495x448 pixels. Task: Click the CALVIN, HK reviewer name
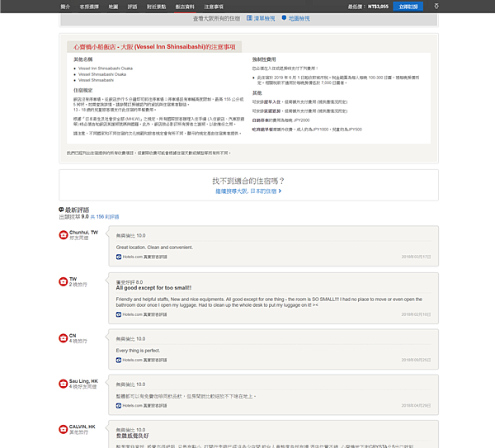82,427
